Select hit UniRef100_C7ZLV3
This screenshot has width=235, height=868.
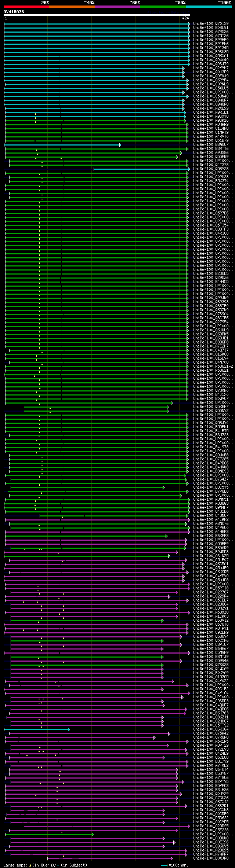coord(211,749)
